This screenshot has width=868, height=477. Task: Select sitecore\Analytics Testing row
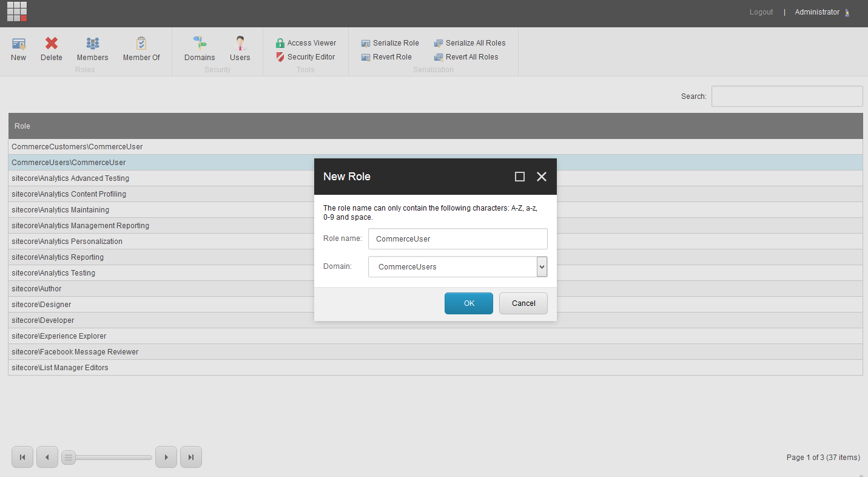[436, 273]
